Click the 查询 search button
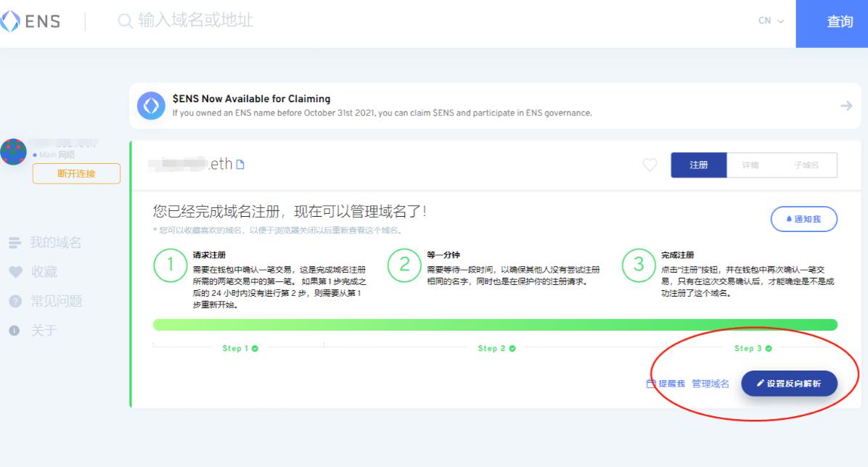Screen dimensions: 868x467 840,22
